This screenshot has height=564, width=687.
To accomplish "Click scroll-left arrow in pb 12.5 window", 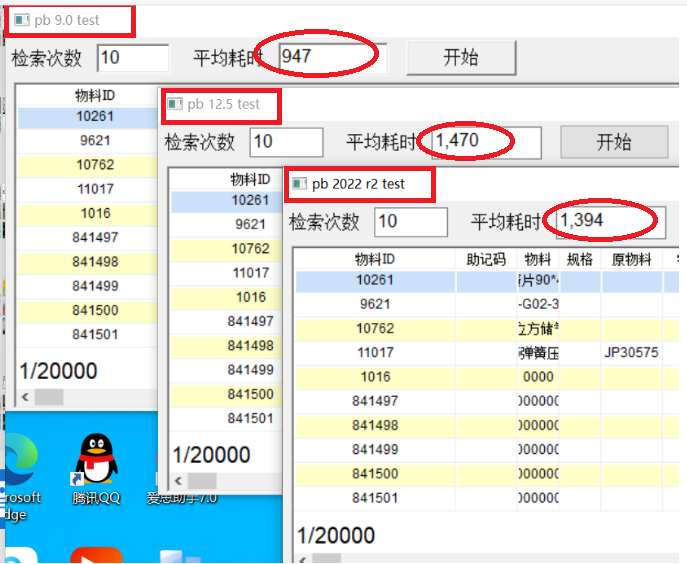I will click(x=178, y=481).
